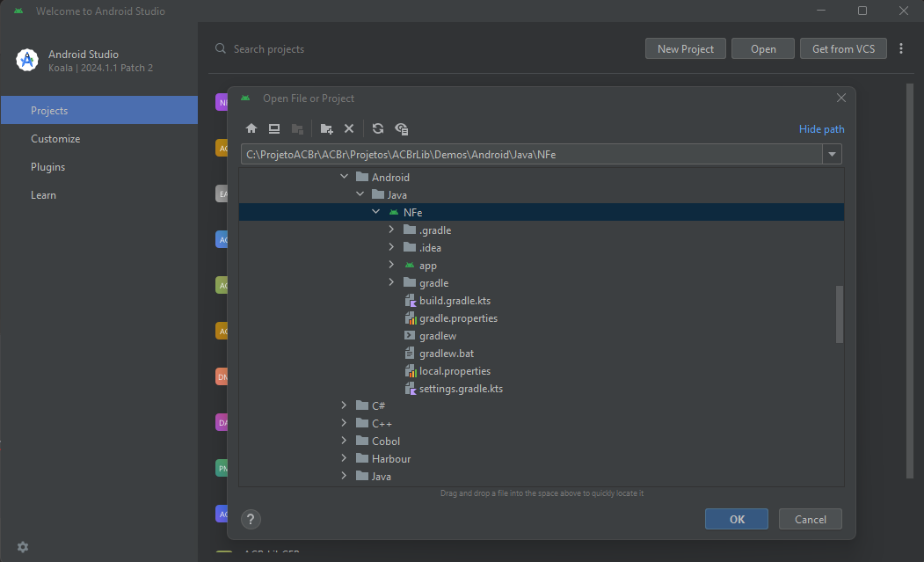This screenshot has width=924, height=562.
Task: Click the New Project button
Action: (x=686, y=49)
